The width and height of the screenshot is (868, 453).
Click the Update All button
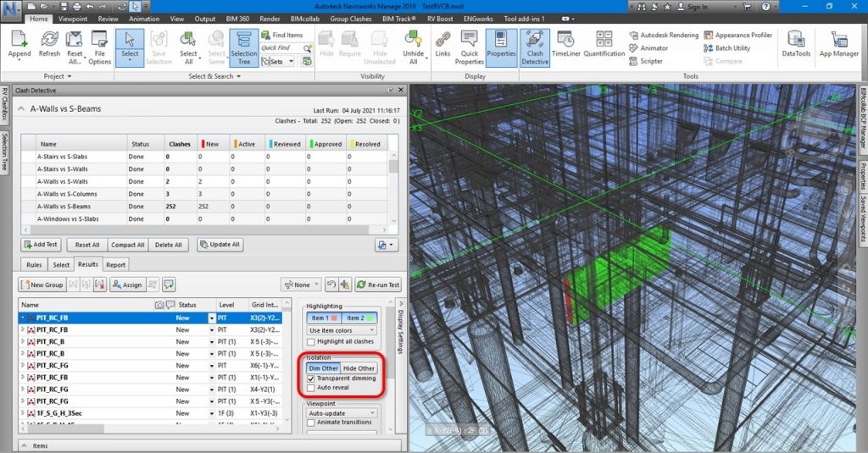[x=220, y=245]
